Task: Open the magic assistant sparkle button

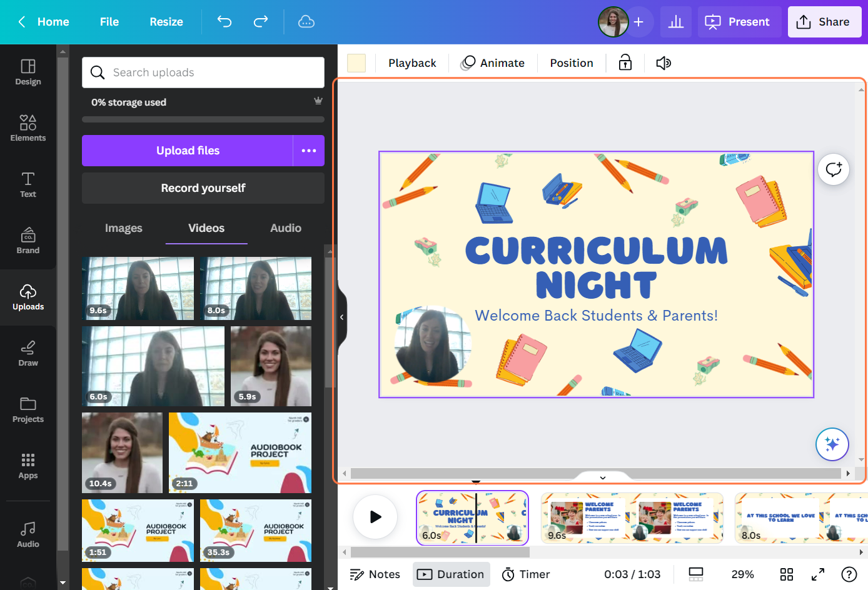Action: pos(832,444)
